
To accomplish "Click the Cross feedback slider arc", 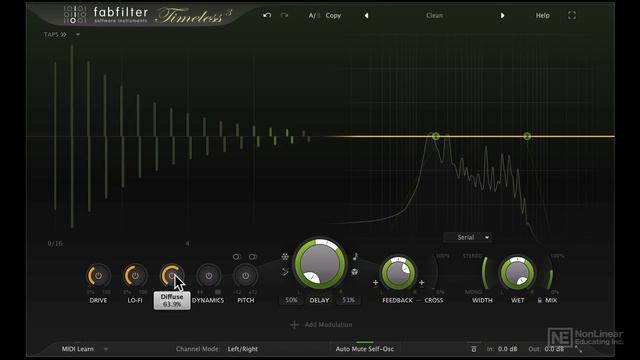I will click(x=435, y=273).
